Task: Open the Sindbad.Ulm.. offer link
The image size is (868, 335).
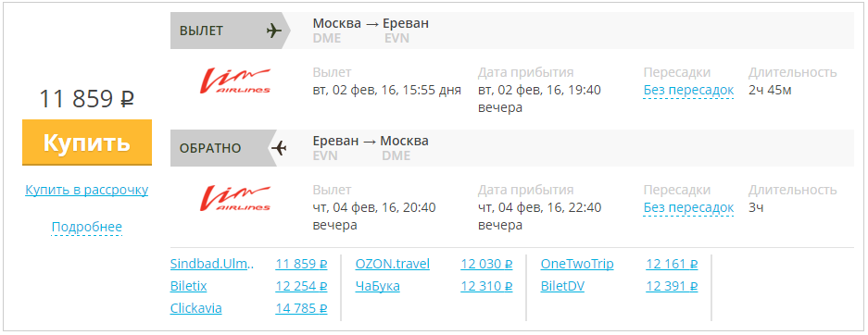Action: pyautogui.click(x=212, y=265)
